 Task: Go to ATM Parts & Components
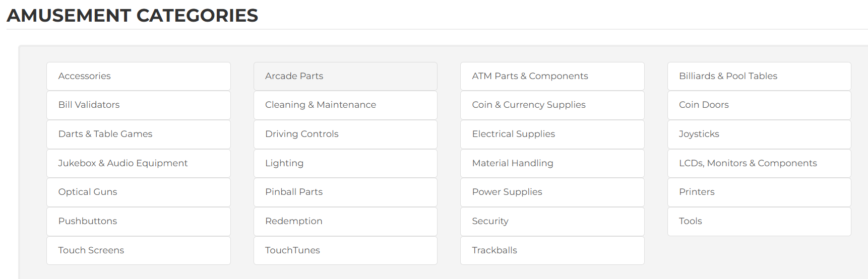click(552, 76)
